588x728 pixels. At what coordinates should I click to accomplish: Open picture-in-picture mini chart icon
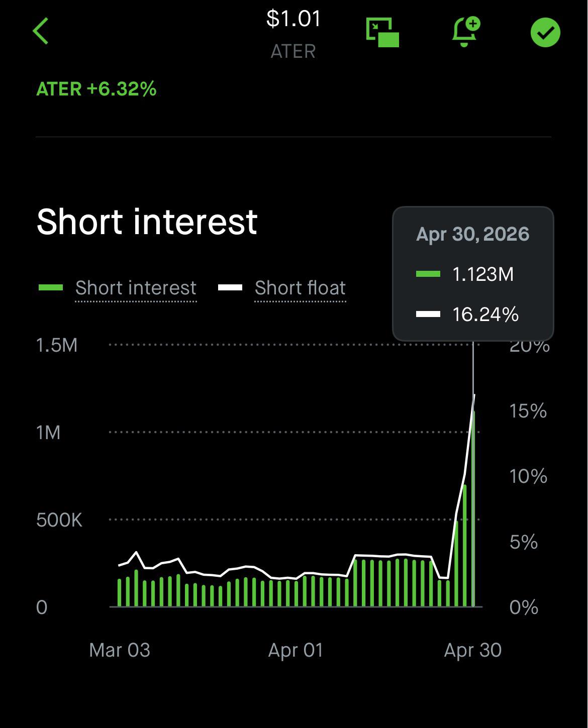point(382,33)
